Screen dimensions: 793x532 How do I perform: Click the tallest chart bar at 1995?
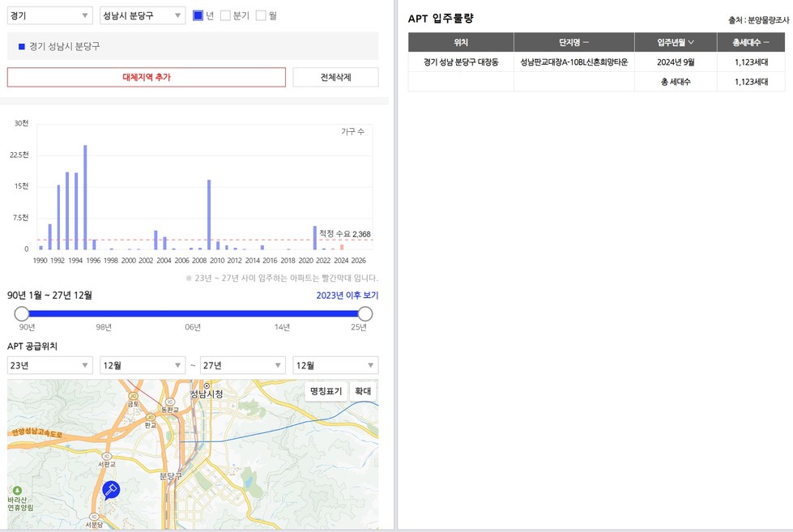[85, 198]
